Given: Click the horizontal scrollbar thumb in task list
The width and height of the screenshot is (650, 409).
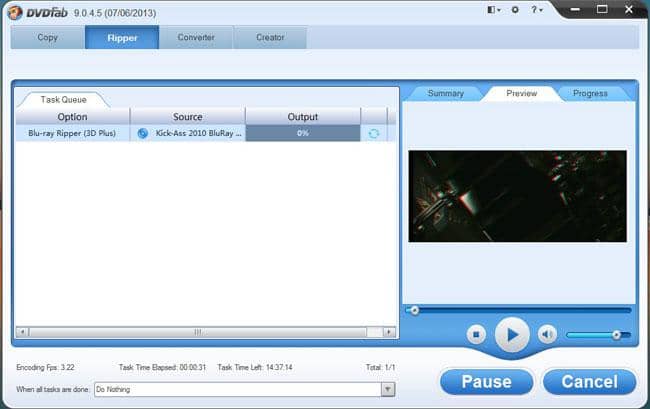Looking at the screenshot, I should [x=198, y=332].
